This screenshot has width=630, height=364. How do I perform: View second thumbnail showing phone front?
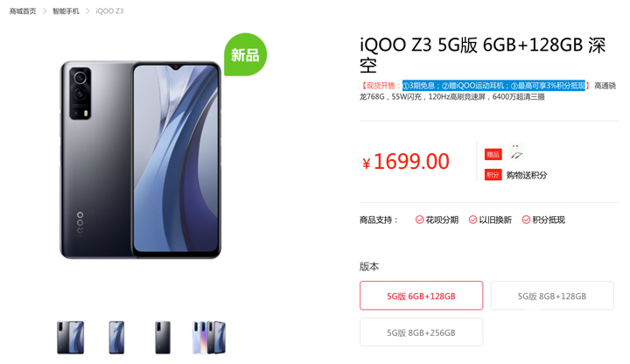point(116,338)
